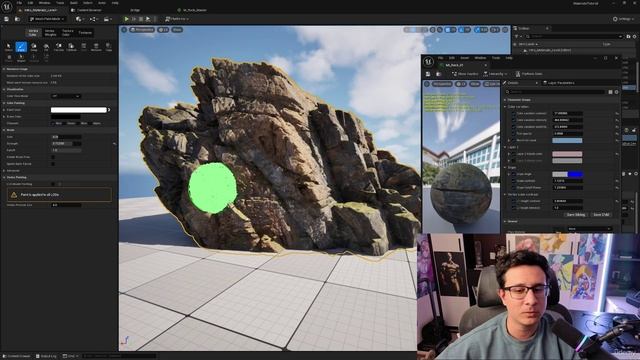640x360 pixels.
Task: Open the Color View Mode dropdown
Action: tap(66, 96)
